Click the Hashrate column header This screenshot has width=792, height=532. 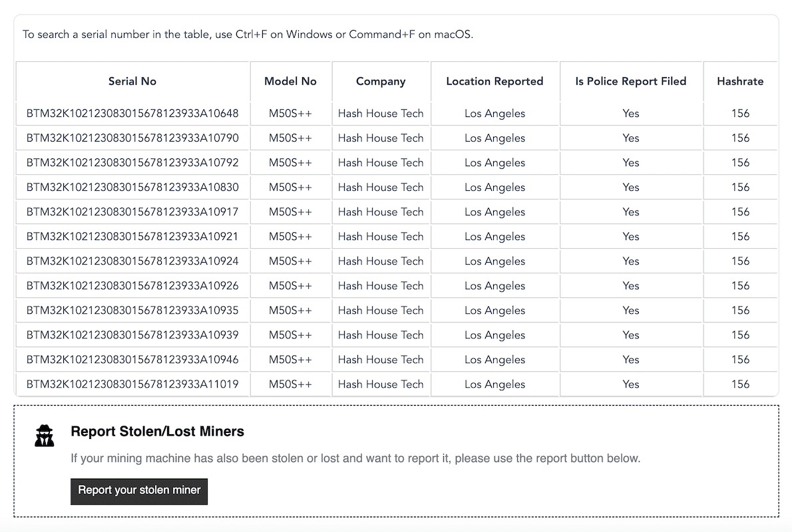[x=740, y=81]
